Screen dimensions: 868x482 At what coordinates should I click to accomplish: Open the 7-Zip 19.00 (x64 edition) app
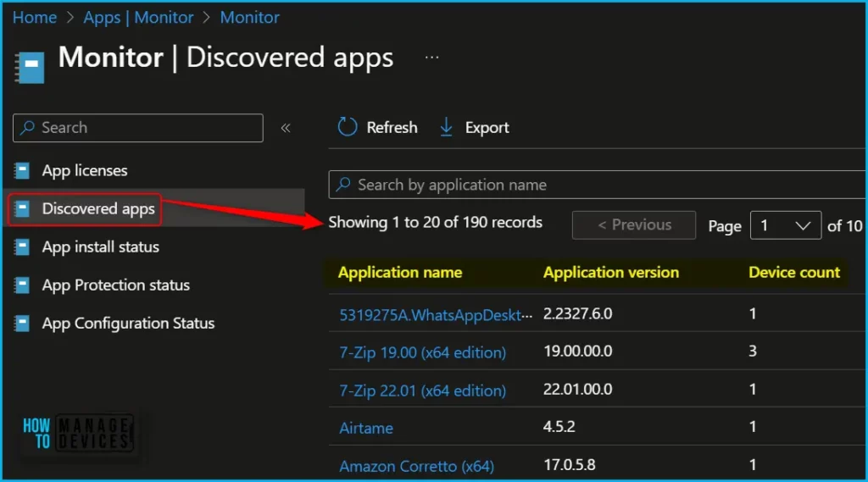[x=422, y=352]
